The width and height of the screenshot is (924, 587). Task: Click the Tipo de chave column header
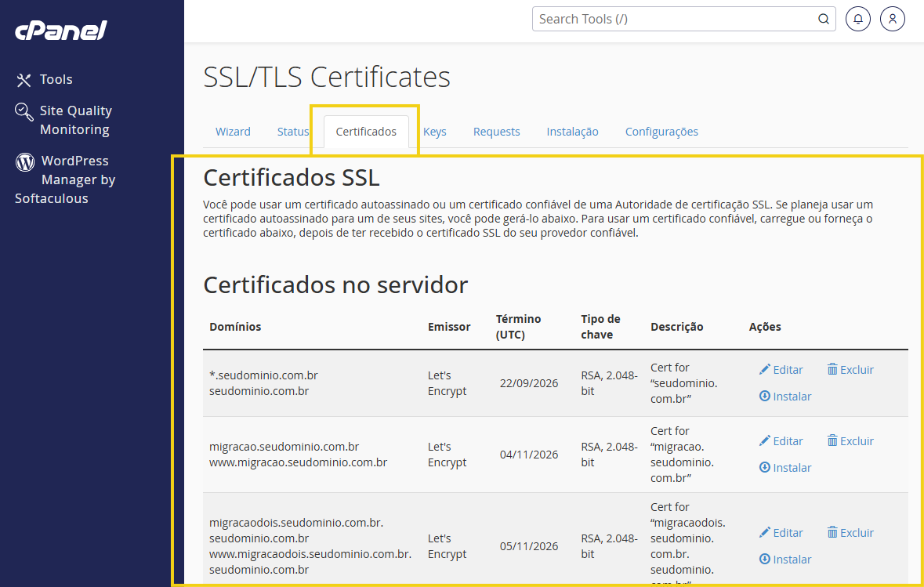point(600,327)
